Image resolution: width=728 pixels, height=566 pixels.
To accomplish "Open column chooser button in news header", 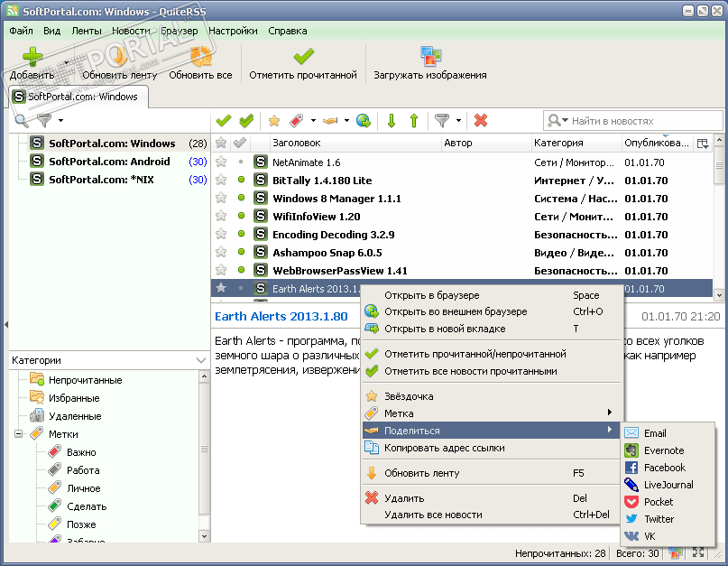I will point(703,144).
